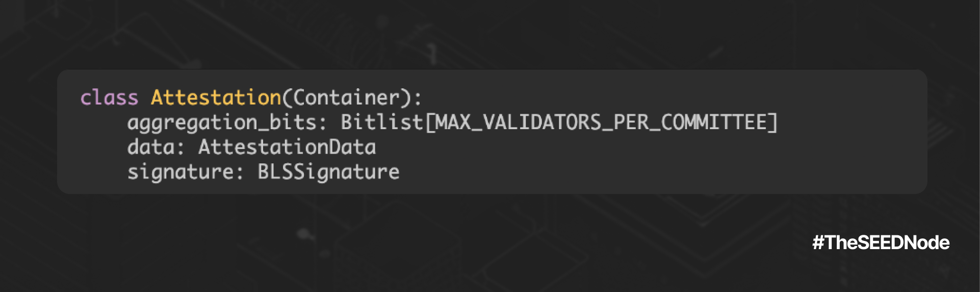Click the purple "class" keyword

109,98
